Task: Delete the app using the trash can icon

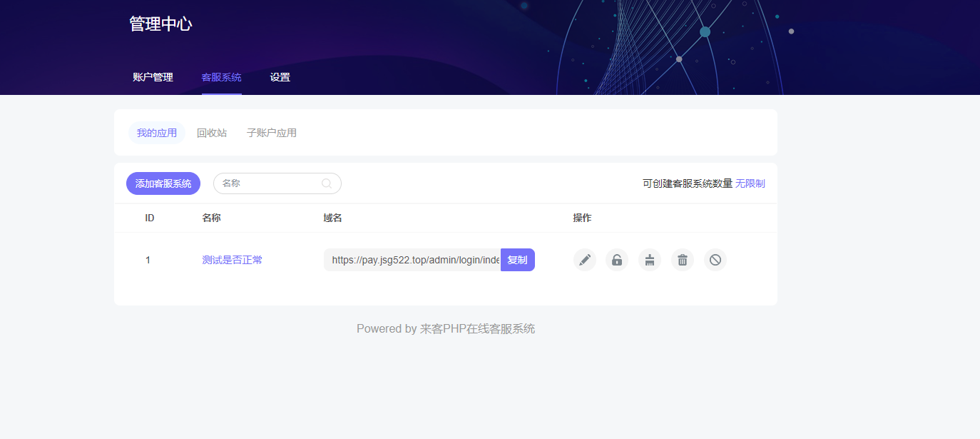Action: coord(682,260)
